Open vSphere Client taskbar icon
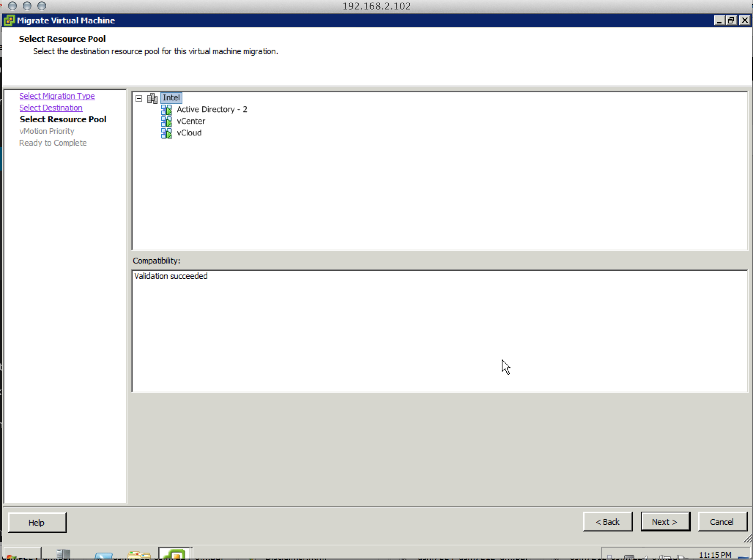This screenshot has height=560, width=753. 174,554
